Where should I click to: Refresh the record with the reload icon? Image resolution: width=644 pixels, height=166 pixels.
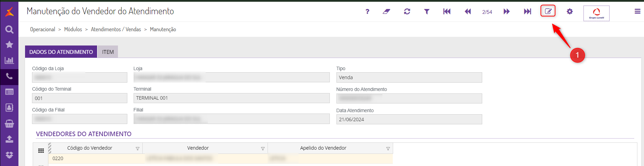click(407, 11)
